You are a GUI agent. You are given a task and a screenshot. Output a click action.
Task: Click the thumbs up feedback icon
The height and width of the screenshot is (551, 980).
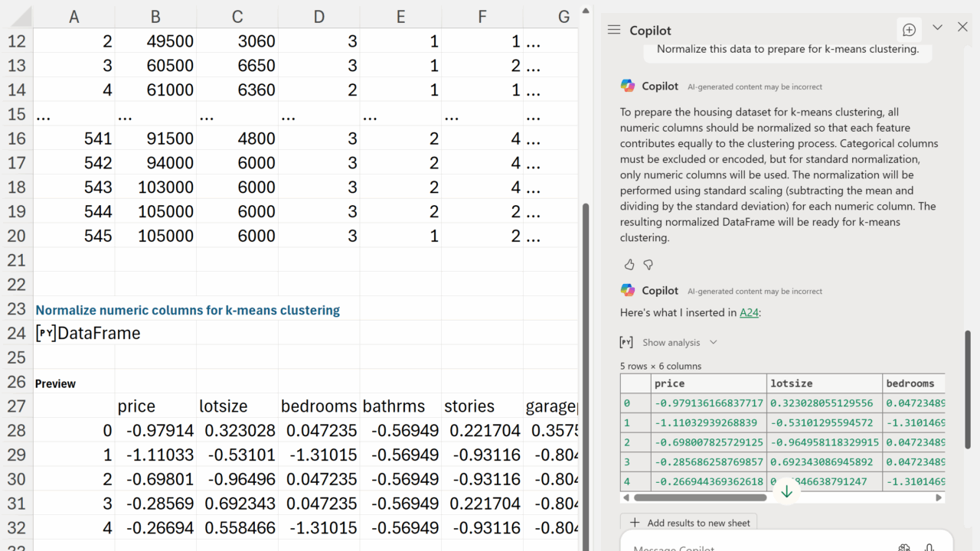click(629, 265)
